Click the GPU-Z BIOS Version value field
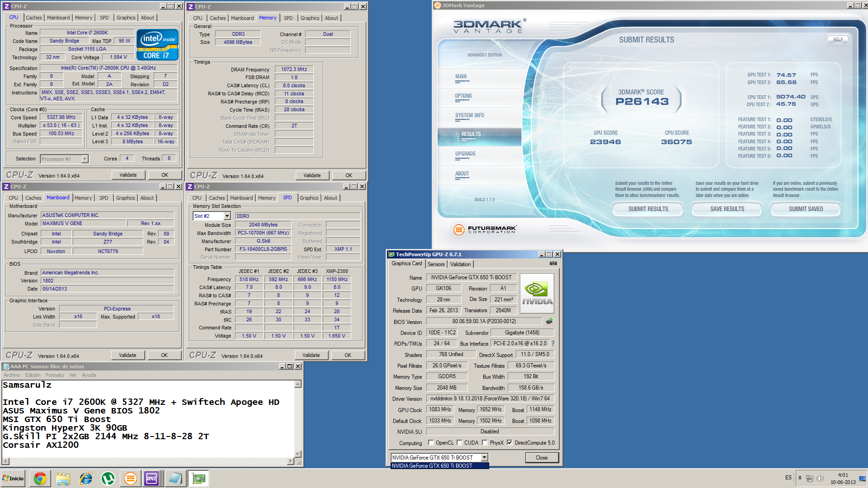 point(484,321)
